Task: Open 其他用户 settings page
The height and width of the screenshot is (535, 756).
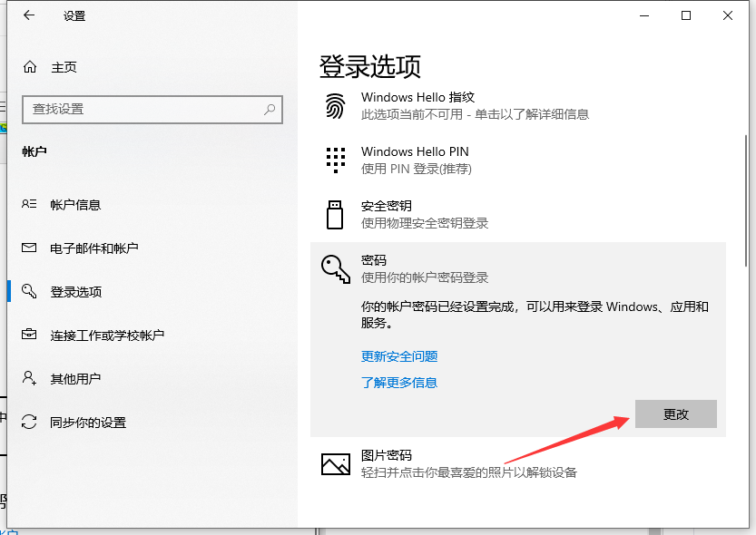Action: tap(75, 379)
